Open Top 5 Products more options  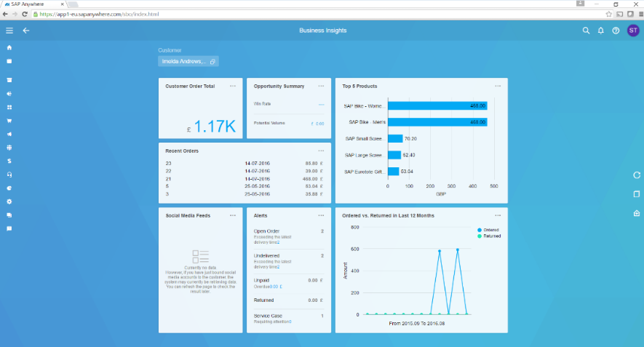pos(498,86)
